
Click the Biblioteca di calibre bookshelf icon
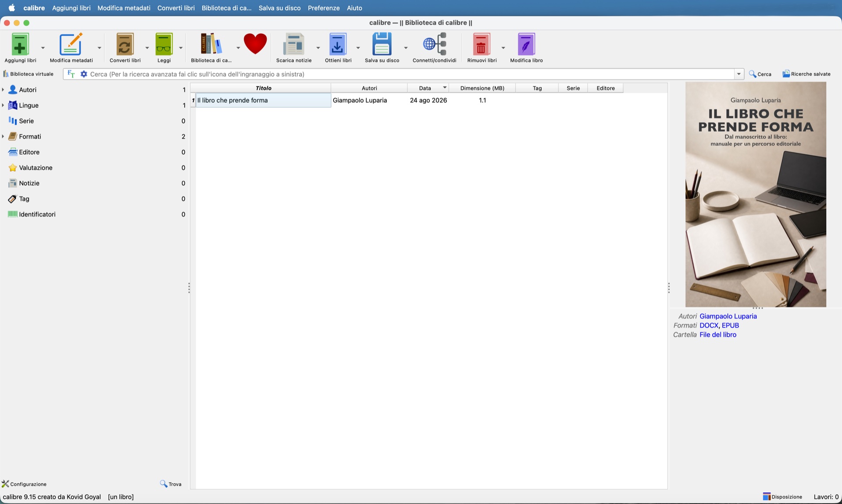point(211,44)
